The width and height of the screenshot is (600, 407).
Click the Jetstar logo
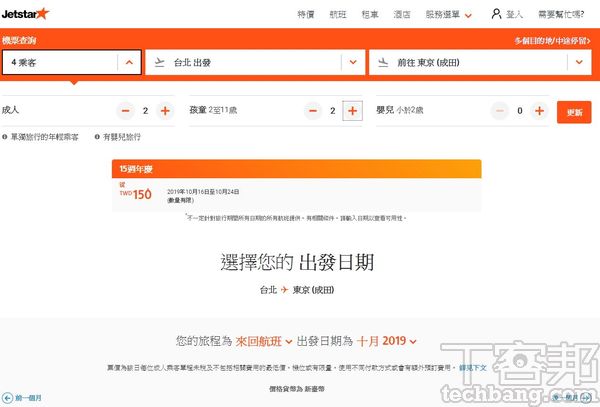26,14
